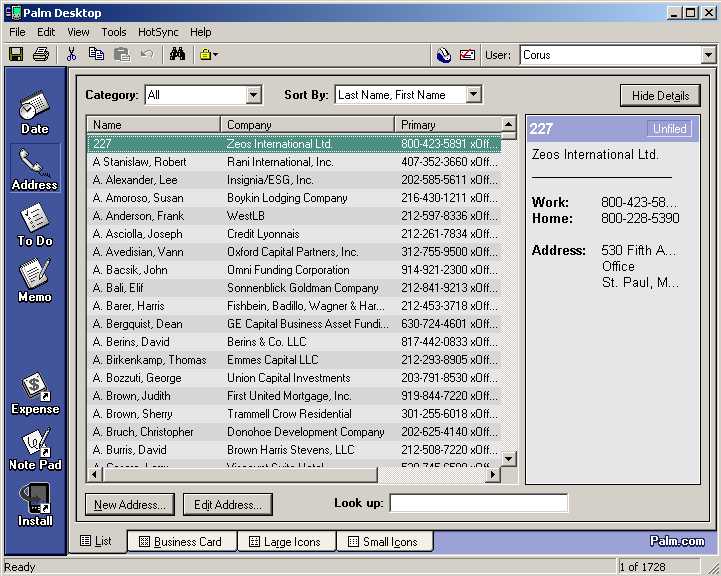Select the A. Burris, David entry
The width and height of the screenshot is (721, 576).
point(294,450)
